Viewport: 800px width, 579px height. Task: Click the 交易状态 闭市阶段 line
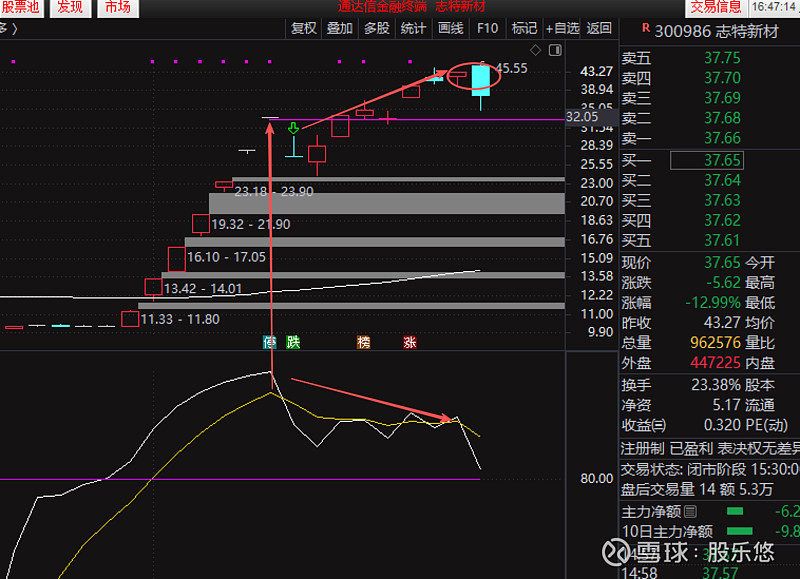[710, 469]
